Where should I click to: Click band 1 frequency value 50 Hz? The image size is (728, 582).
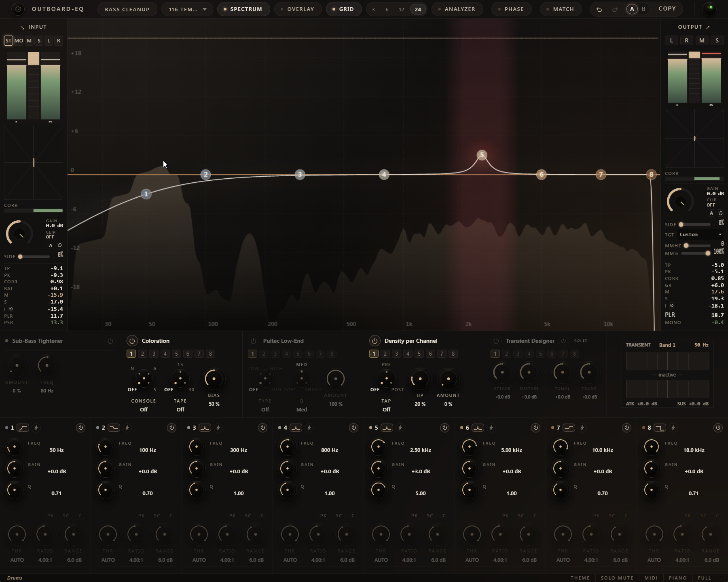pyautogui.click(x=57, y=450)
